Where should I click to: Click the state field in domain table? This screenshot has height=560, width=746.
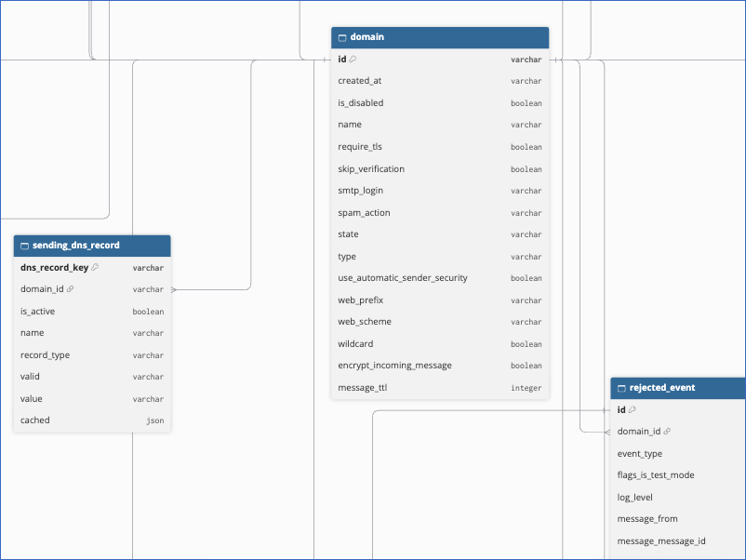(x=440, y=234)
